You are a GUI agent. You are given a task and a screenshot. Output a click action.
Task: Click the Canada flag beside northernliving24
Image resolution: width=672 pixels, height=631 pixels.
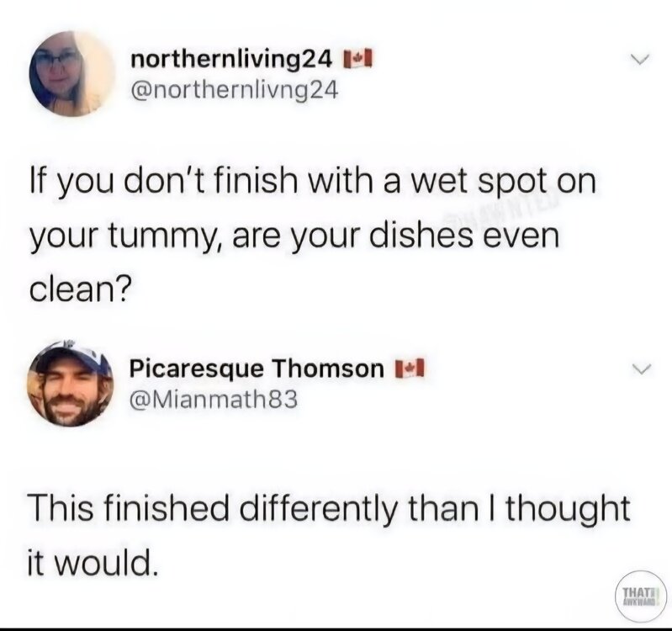tap(362, 61)
